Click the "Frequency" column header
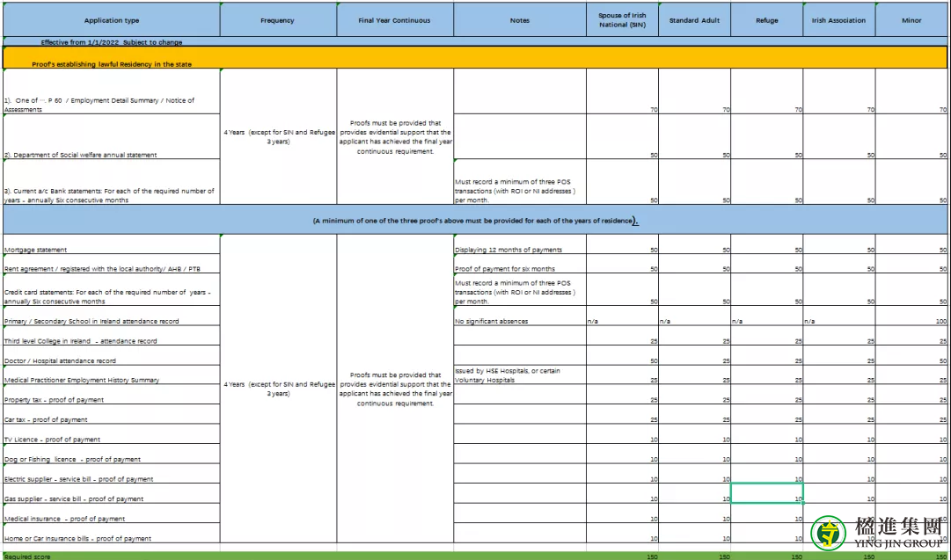Viewport: 951px width, 560px height. pyautogui.click(x=278, y=20)
